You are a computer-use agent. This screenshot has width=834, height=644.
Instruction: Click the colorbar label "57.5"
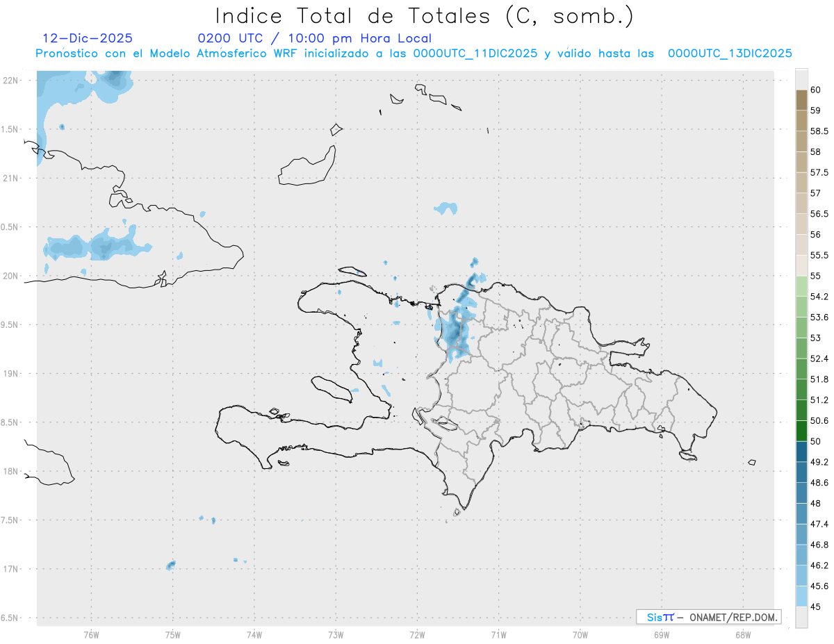pos(819,172)
